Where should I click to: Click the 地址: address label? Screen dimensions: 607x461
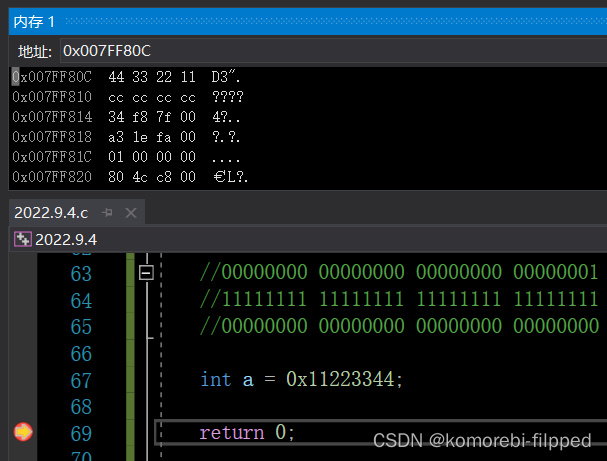(35, 51)
